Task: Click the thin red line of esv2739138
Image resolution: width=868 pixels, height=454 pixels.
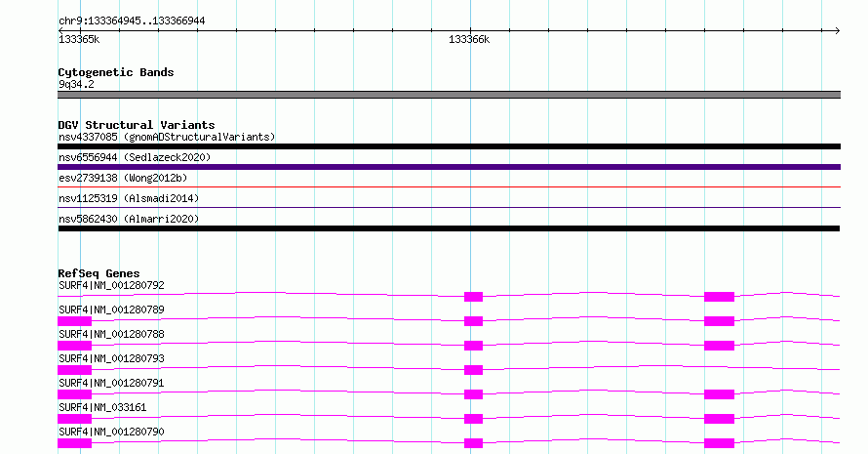Action: click(x=449, y=187)
